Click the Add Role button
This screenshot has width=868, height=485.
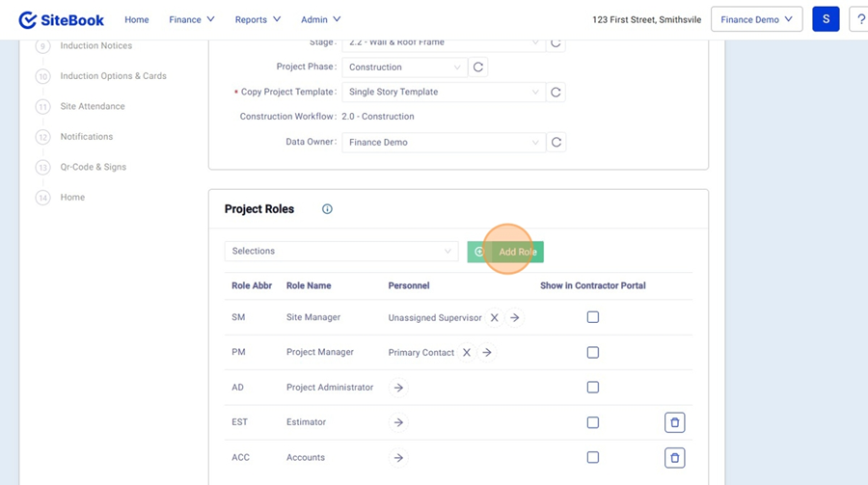pos(506,252)
